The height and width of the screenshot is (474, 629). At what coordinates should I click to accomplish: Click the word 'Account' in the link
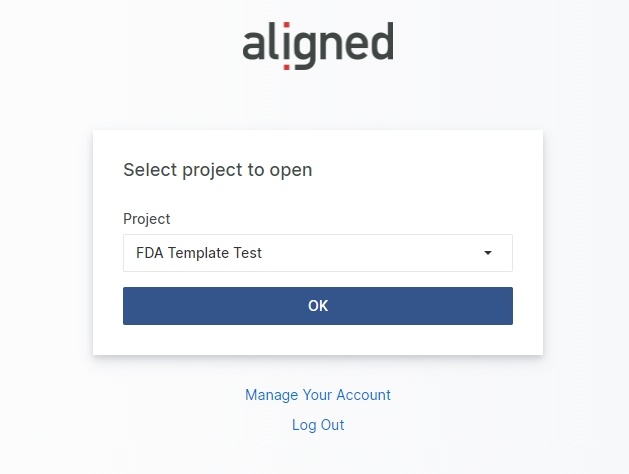[x=363, y=395]
